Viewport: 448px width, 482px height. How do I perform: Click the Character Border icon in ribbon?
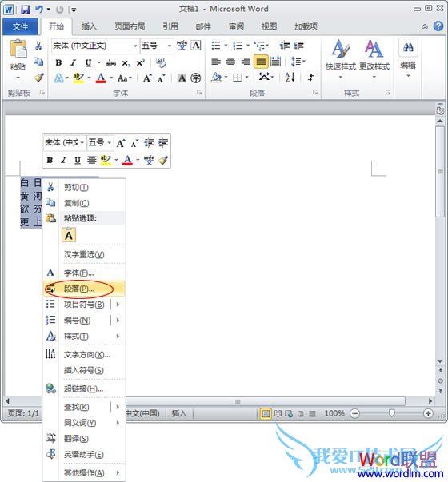pos(196,46)
